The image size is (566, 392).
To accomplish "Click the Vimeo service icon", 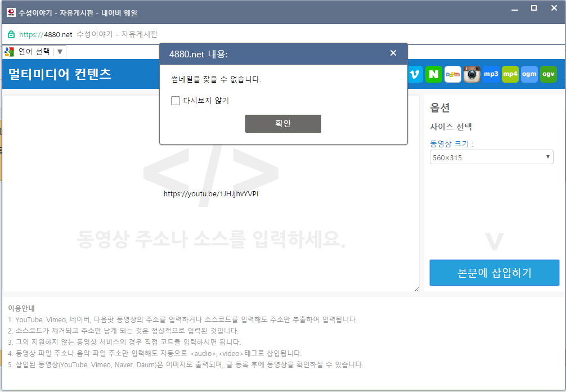I will 416,74.
